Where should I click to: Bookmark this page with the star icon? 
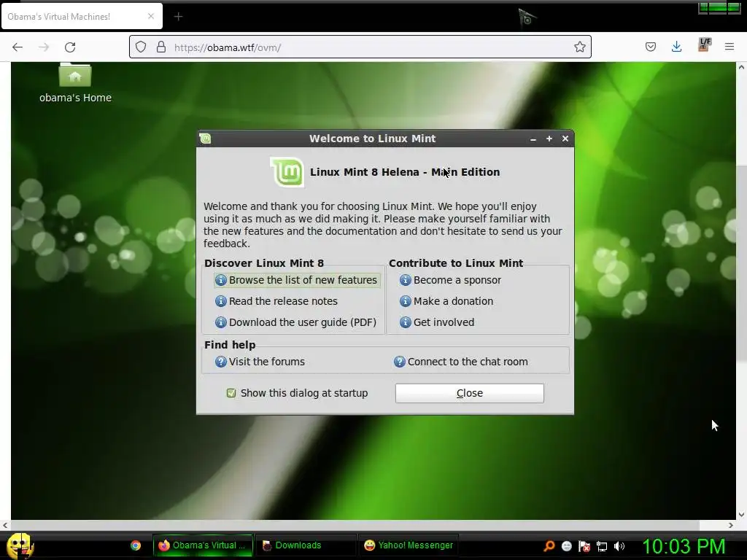click(x=579, y=47)
